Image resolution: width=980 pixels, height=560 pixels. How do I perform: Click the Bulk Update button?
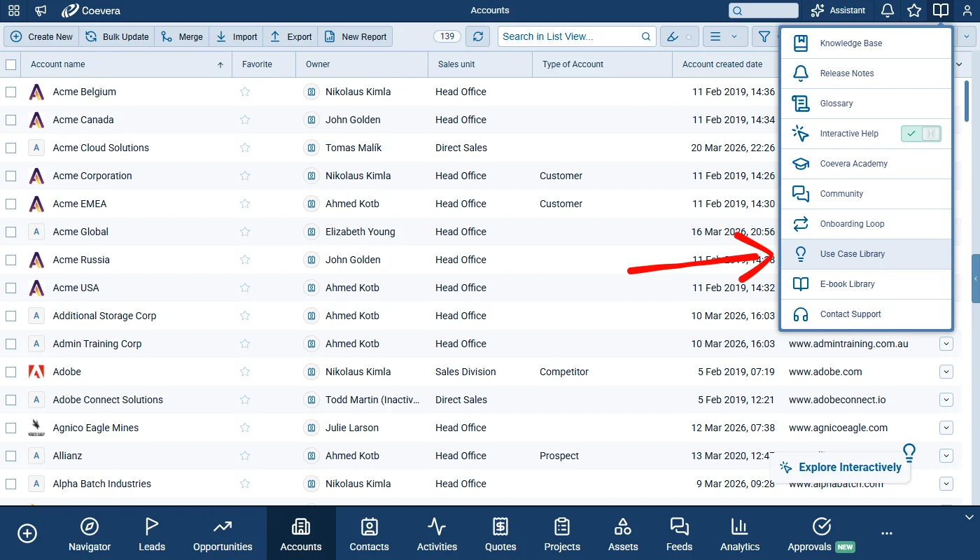point(117,36)
